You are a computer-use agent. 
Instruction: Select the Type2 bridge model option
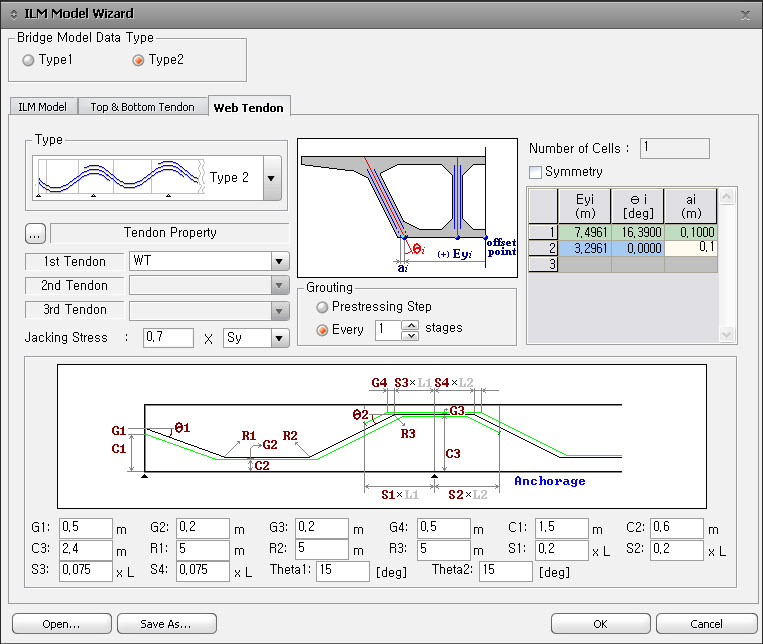coord(139,60)
